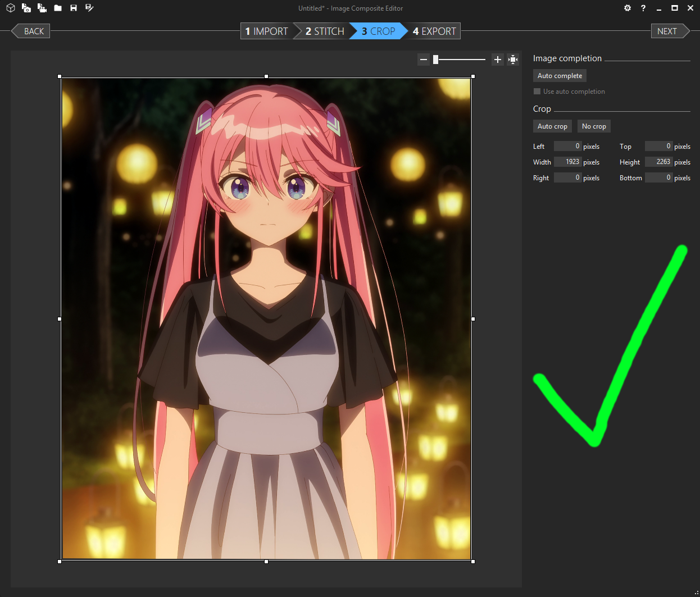Open existing panorama folder icon
This screenshot has width=700, height=597.
pos(58,8)
